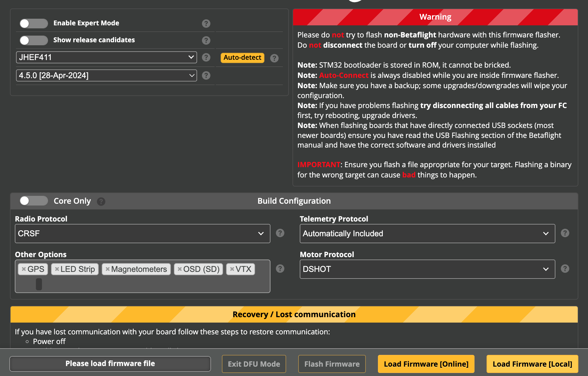The height and width of the screenshot is (376, 588).
Task: Open the DSHOT Motor Protocol dropdown
Action: tap(427, 269)
